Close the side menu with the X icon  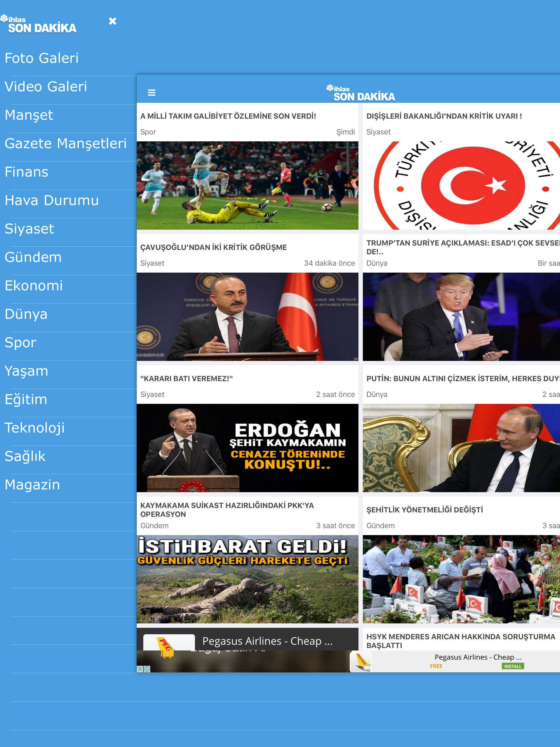tap(112, 21)
